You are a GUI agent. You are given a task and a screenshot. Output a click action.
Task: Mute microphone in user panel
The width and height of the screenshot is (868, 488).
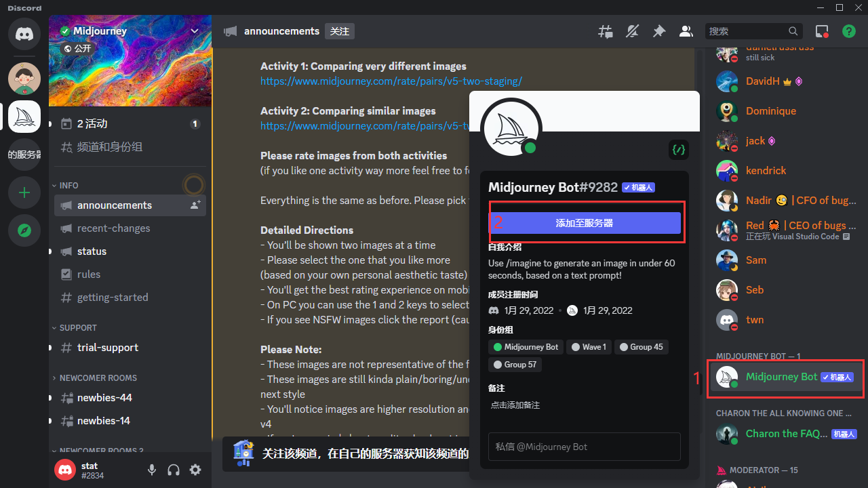[152, 470]
